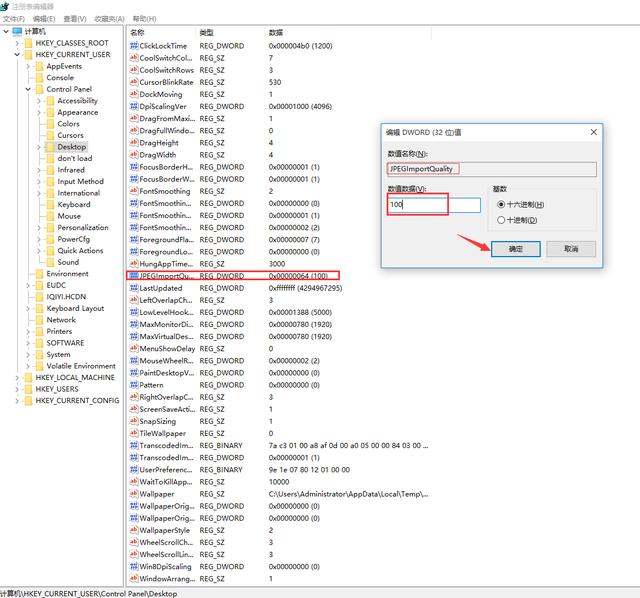Open the File (F) menu
Image resolution: width=640 pixels, height=598 pixels.
(x=13, y=19)
